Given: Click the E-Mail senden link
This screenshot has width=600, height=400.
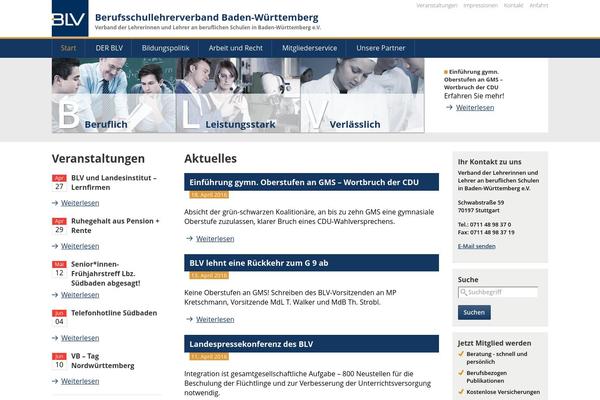Looking at the screenshot, I should pos(476,246).
